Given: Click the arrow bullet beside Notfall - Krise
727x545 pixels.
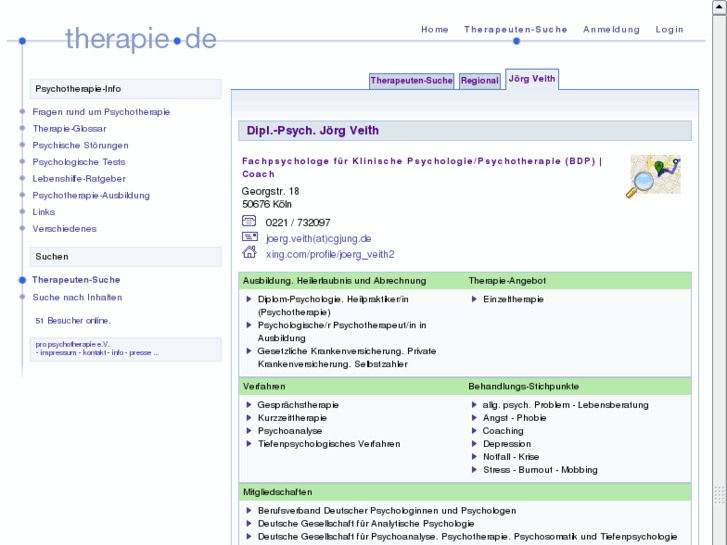Looking at the screenshot, I should point(474,457).
